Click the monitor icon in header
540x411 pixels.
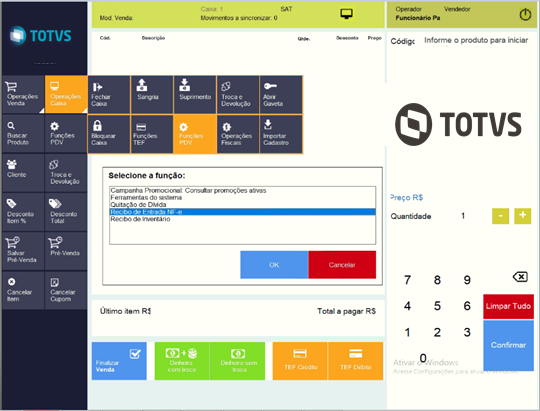tap(346, 14)
